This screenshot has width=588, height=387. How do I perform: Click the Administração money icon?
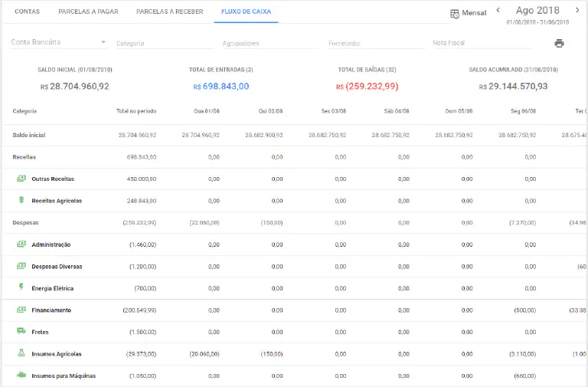pyautogui.click(x=21, y=244)
